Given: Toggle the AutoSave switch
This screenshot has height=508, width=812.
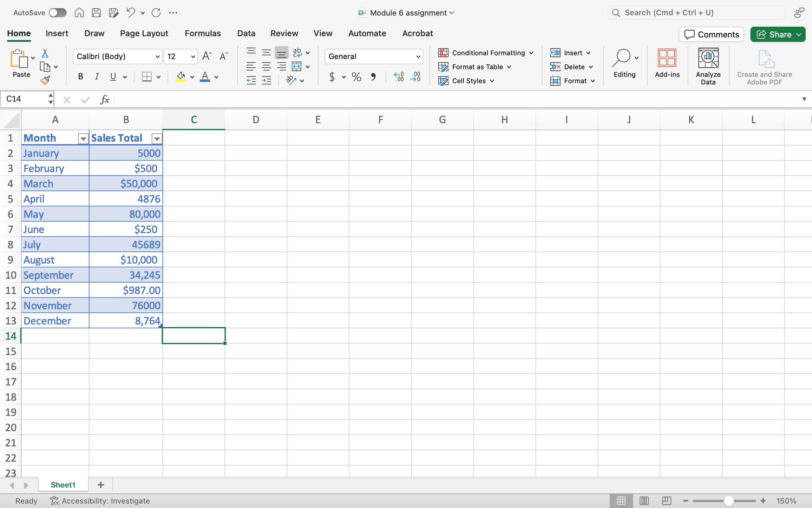Looking at the screenshot, I should point(57,13).
